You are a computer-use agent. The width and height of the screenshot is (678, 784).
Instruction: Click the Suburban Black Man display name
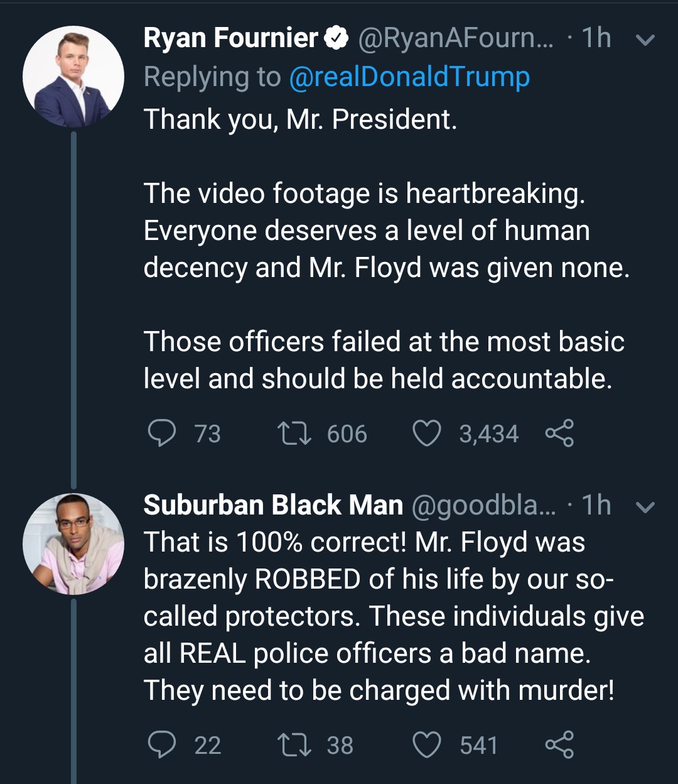[273, 506]
